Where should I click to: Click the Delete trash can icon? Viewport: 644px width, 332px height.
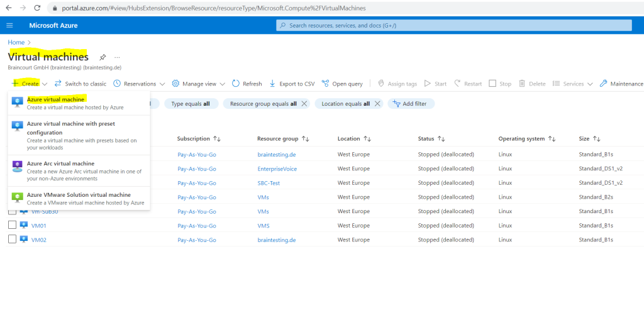522,84
